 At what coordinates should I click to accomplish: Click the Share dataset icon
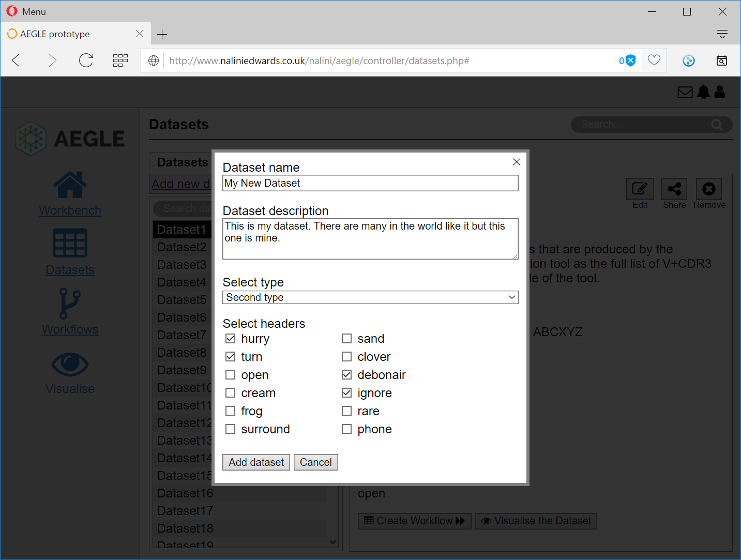pyautogui.click(x=674, y=189)
